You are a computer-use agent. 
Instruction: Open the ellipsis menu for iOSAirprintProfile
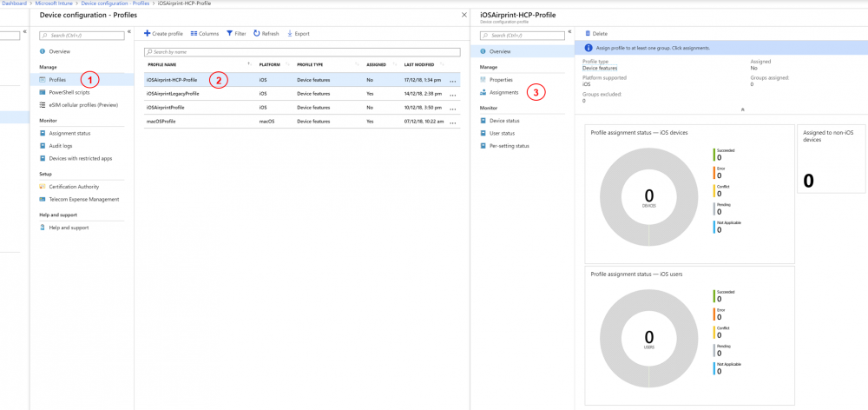tap(452, 108)
